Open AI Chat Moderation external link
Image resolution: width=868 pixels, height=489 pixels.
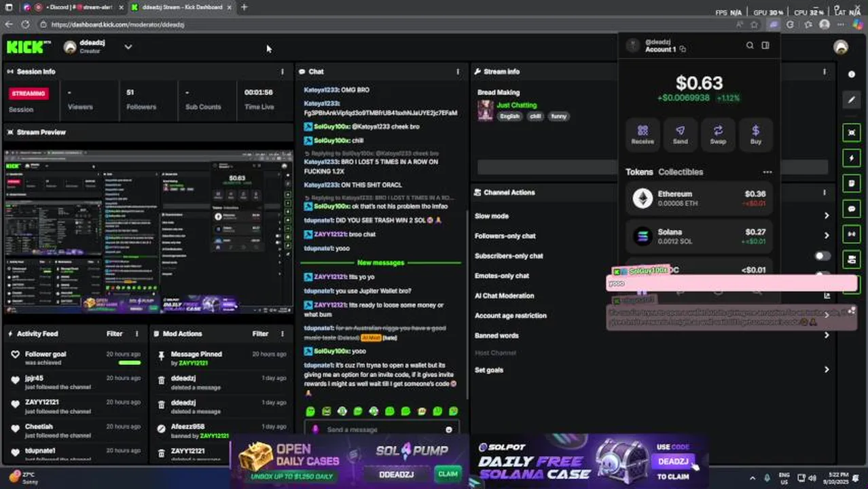click(x=827, y=295)
